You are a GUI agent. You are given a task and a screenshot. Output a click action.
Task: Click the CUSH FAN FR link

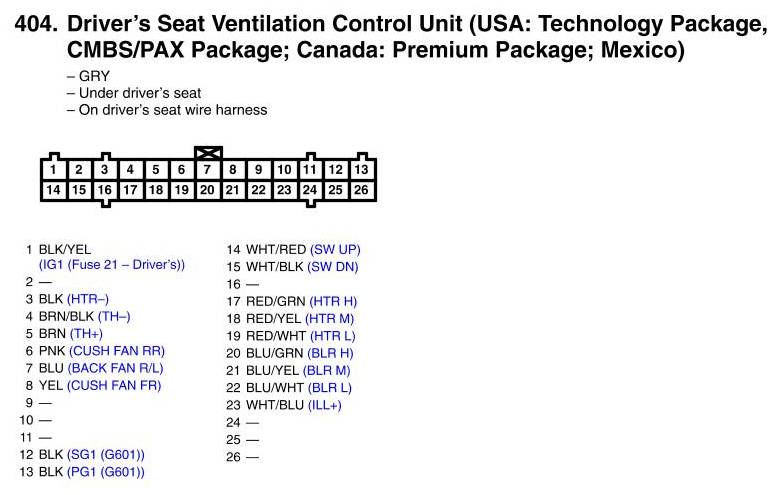point(113,385)
